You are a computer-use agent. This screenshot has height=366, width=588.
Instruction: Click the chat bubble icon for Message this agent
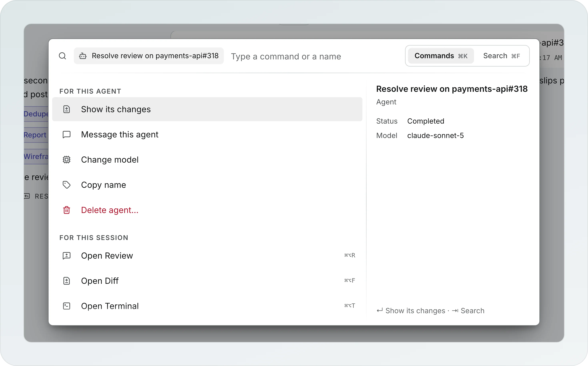click(x=67, y=134)
